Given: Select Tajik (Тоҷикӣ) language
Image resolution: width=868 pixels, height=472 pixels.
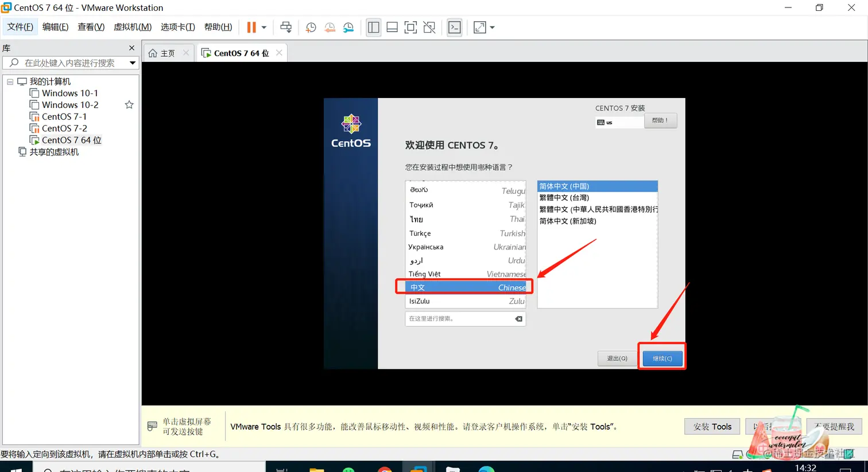Looking at the screenshot, I should [466, 205].
